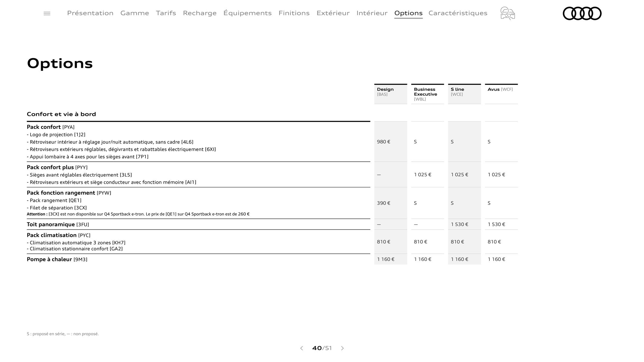Go to previous page arrow
Screen dimensions: 644x362
pyautogui.click(x=301, y=348)
